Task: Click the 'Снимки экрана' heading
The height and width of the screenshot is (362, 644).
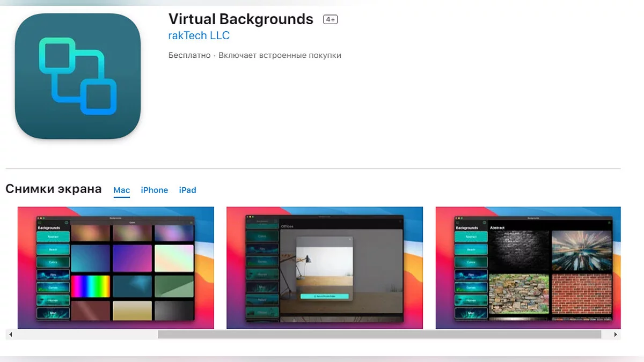Action: (x=54, y=189)
